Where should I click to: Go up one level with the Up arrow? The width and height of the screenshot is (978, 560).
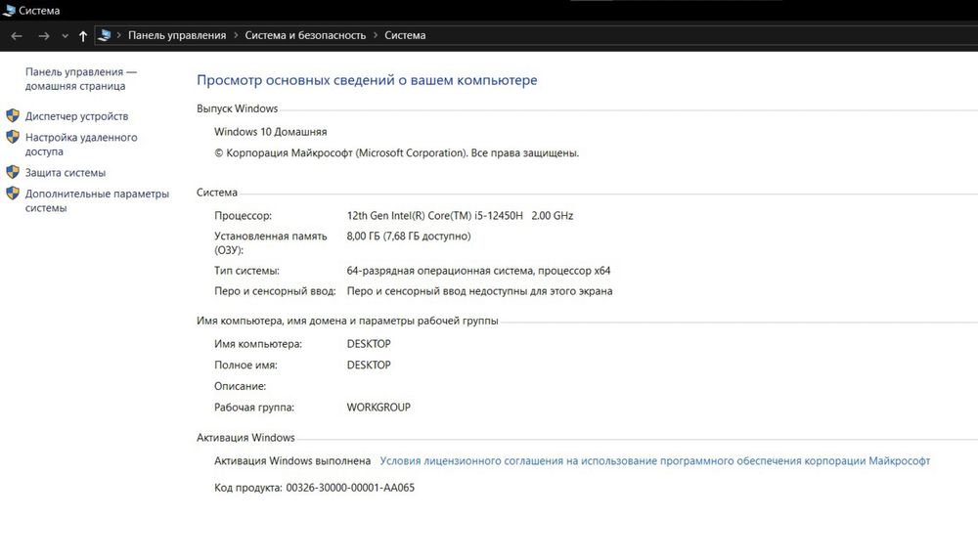83,36
